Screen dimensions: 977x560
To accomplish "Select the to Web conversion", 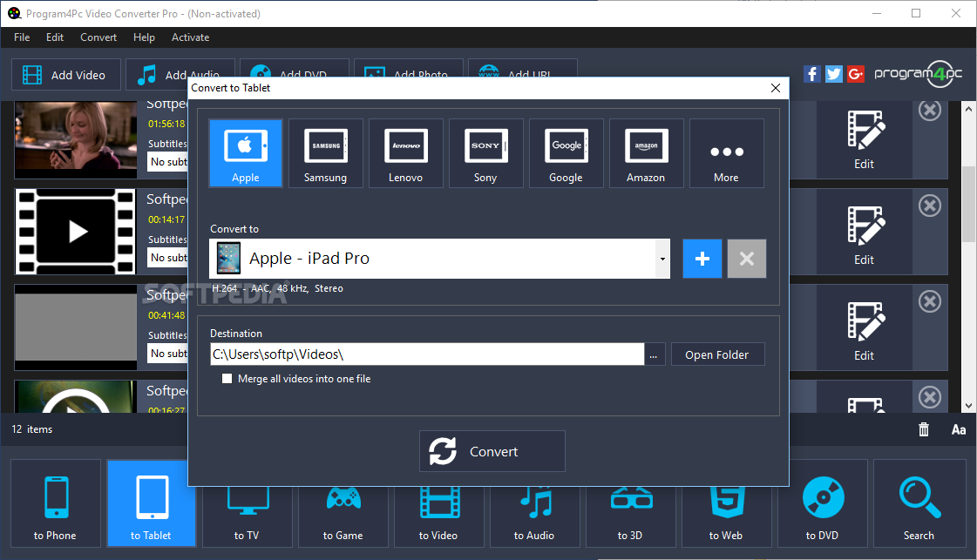I will coord(727,517).
